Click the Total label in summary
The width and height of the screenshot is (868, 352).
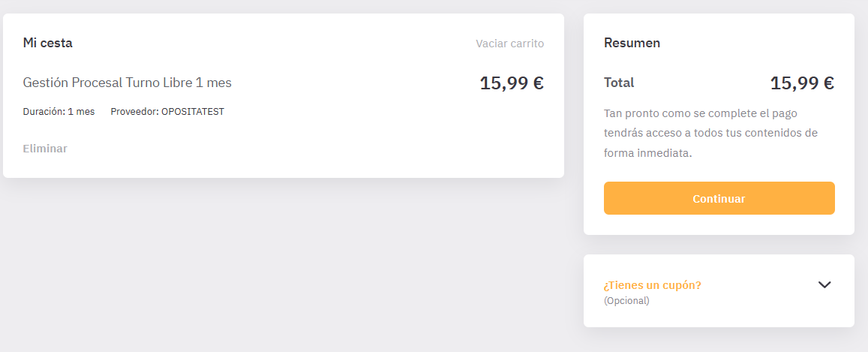619,83
